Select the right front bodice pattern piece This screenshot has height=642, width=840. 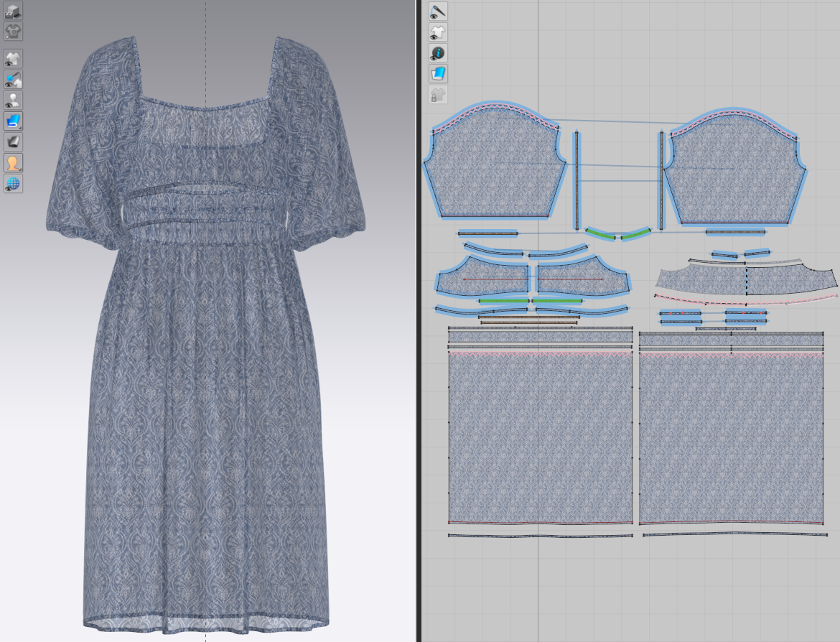583,276
